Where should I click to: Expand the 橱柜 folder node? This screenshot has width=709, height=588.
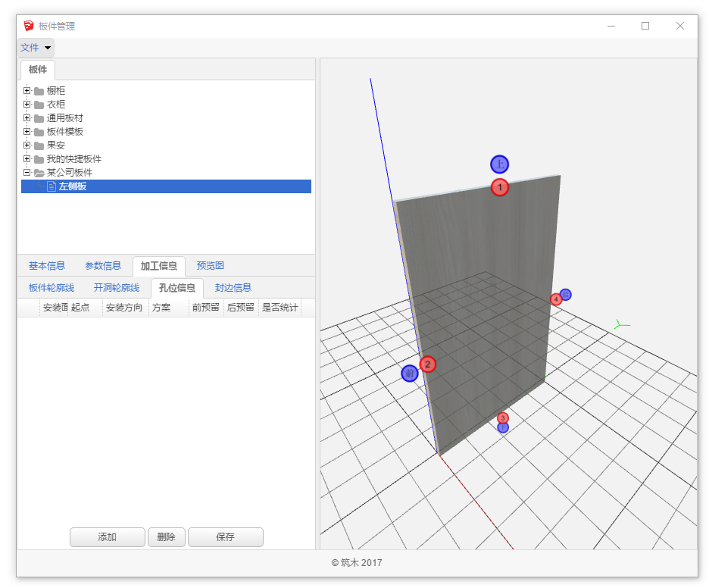(27, 91)
